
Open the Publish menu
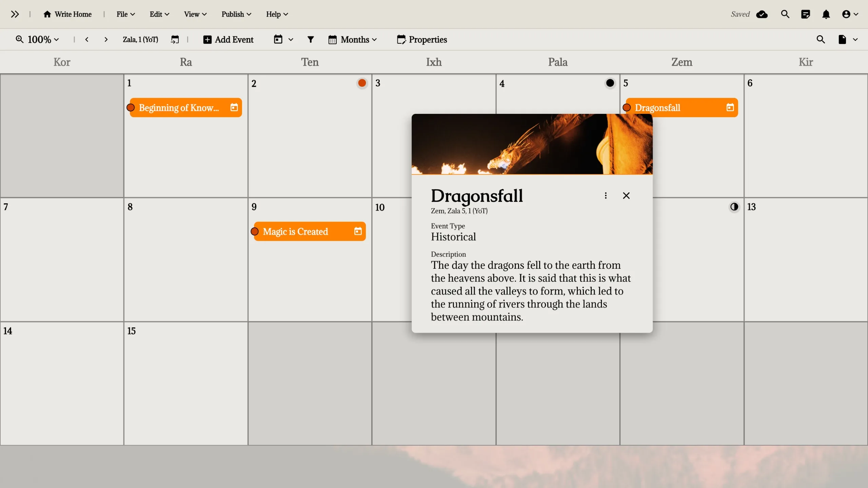236,14
